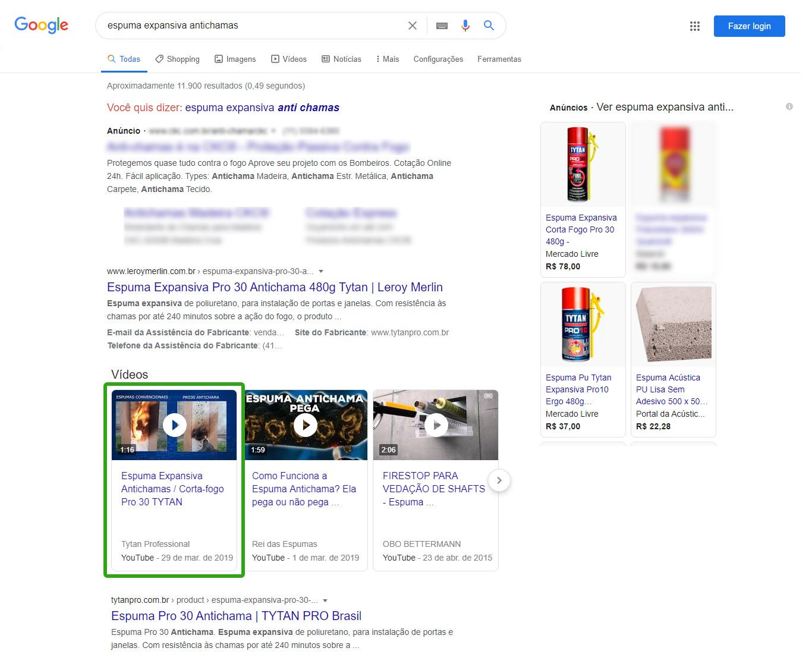The image size is (812, 670).
Task: Open the 'Ver espuma expansiva anti...' shopping heading
Action: [665, 107]
